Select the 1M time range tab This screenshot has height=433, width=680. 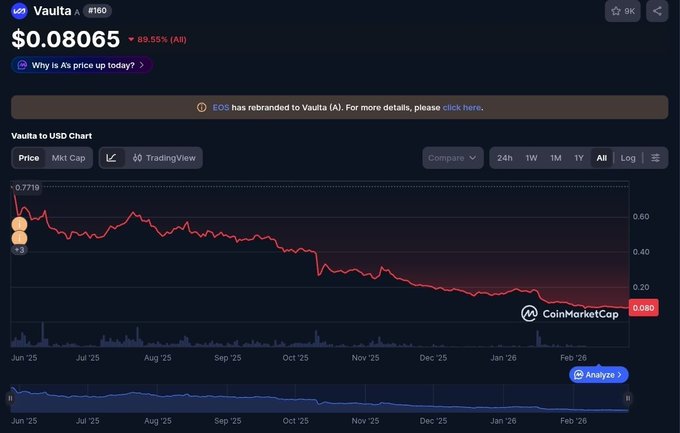pos(556,158)
